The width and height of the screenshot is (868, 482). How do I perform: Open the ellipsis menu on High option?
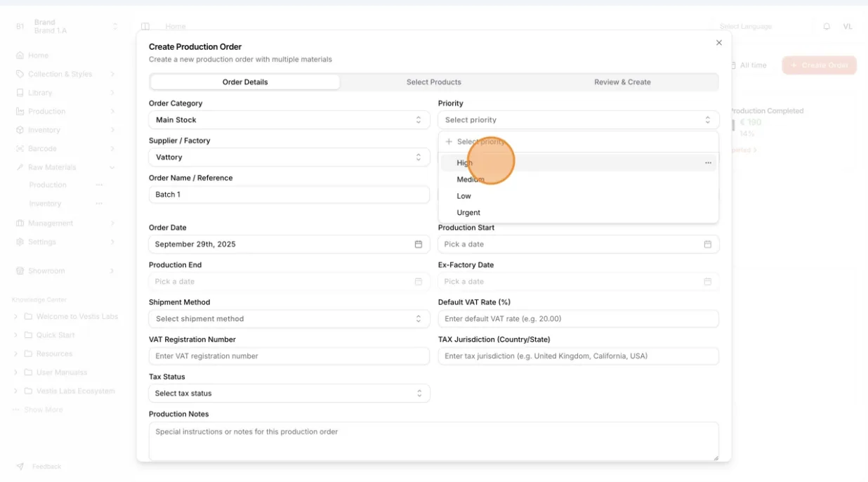(x=708, y=163)
